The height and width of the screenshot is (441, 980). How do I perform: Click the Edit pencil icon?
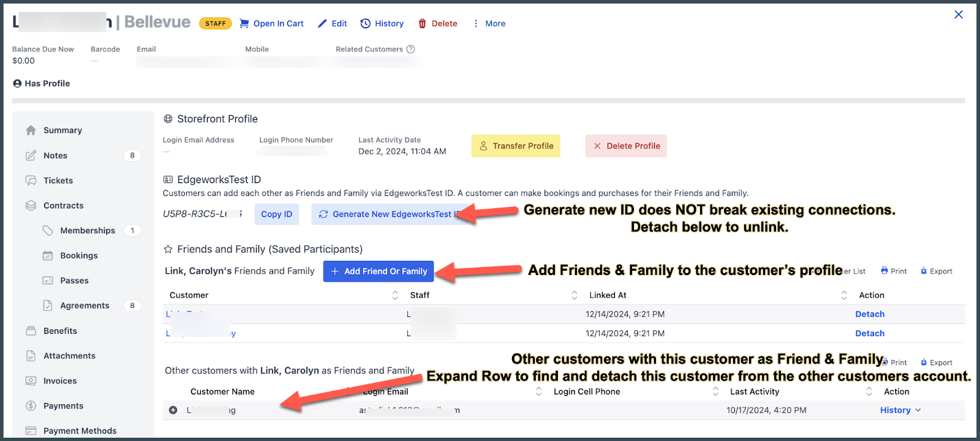[x=322, y=24]
